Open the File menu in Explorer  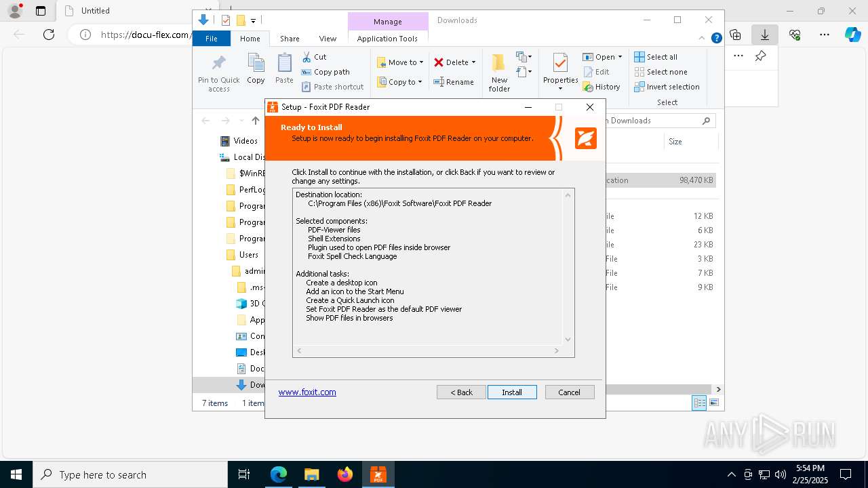click(212, 39)
